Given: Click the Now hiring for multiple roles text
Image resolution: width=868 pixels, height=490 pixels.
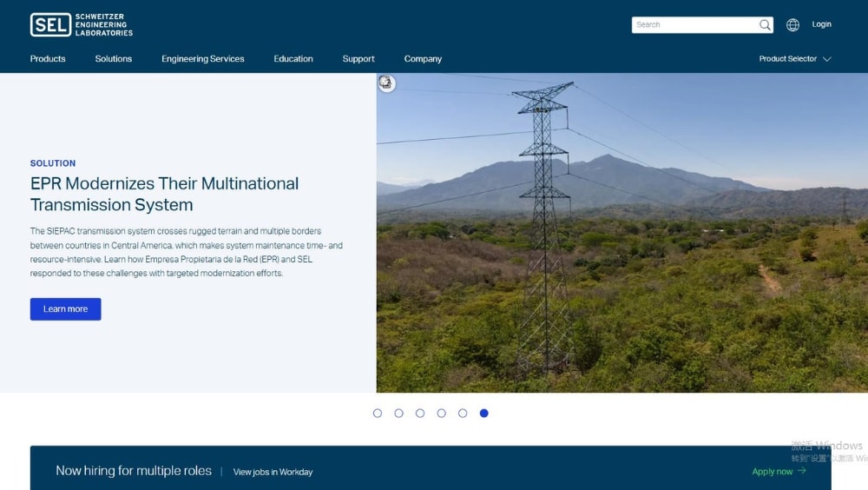Looking at the screenshot, I should tap(134, 471).
